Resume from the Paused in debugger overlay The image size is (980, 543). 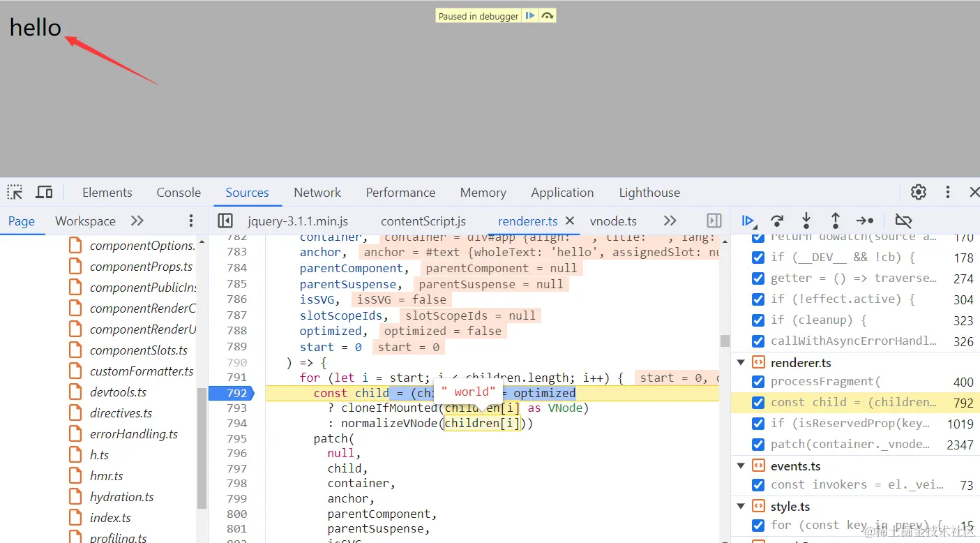(530, 16)
